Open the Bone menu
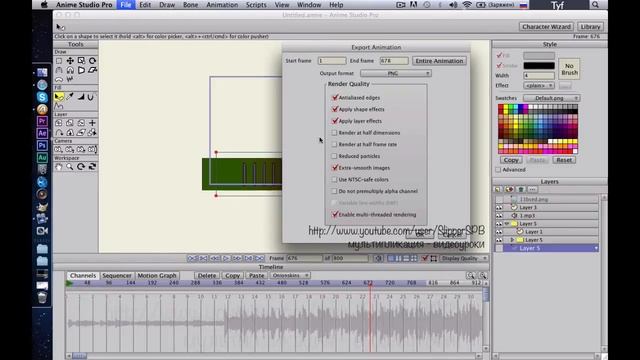 click(190, 5)
